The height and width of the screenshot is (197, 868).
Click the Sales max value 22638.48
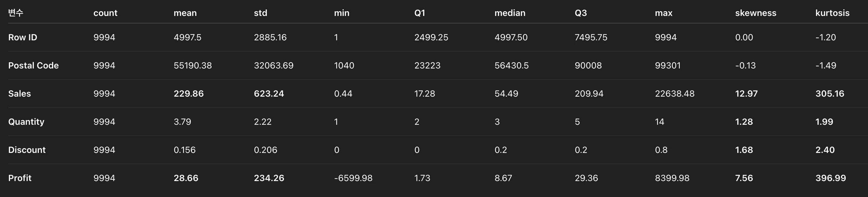click(674, 94)
